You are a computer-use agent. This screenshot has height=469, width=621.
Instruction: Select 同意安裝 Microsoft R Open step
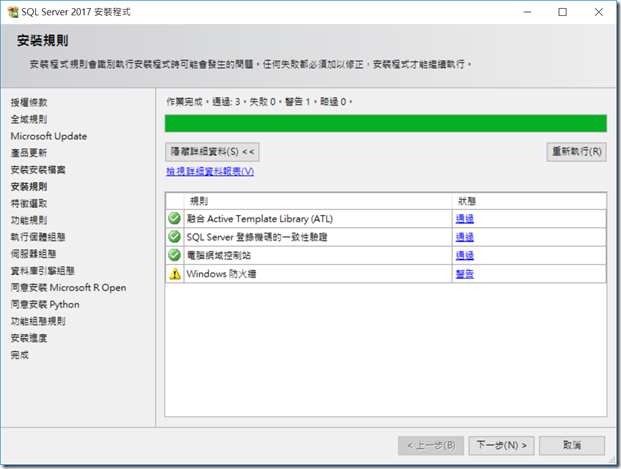click(x=69, y=288)
